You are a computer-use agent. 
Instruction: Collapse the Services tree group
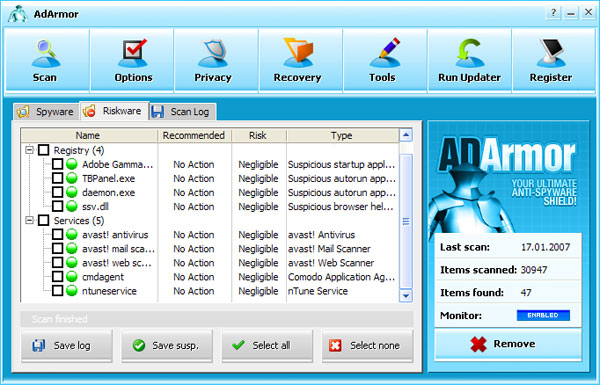(x=29, y=220)
